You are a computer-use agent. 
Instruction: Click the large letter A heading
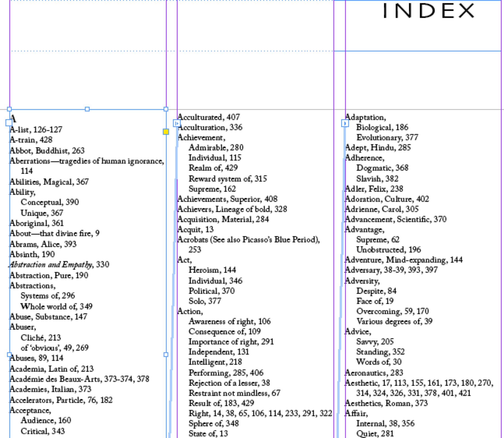click(x=14, y=119)
